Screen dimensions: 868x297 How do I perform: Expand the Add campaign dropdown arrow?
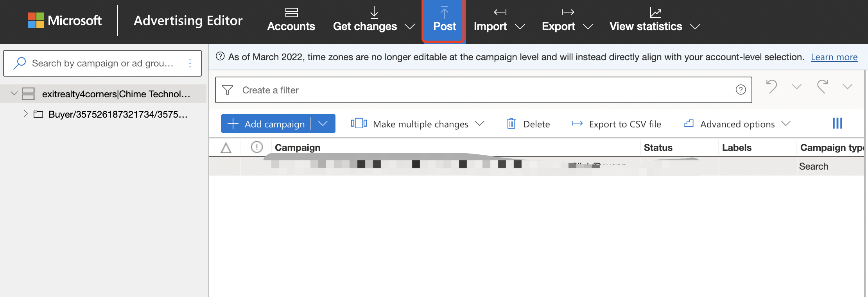click(323, 123)
